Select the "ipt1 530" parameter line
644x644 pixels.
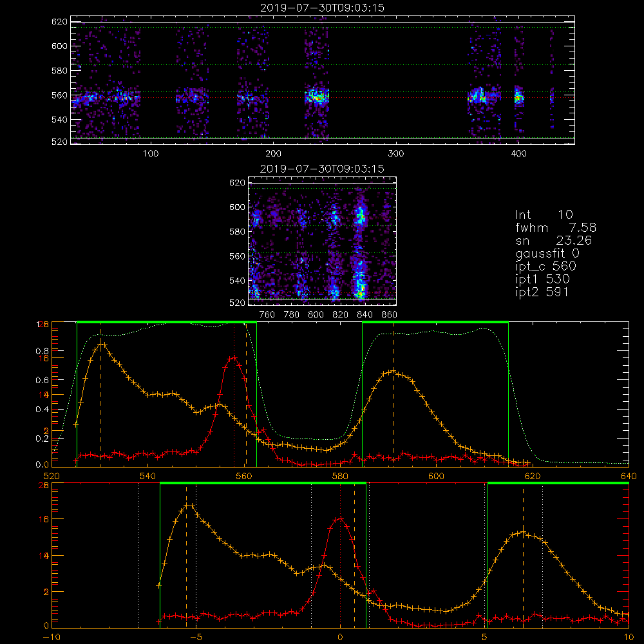click(542, 279)
